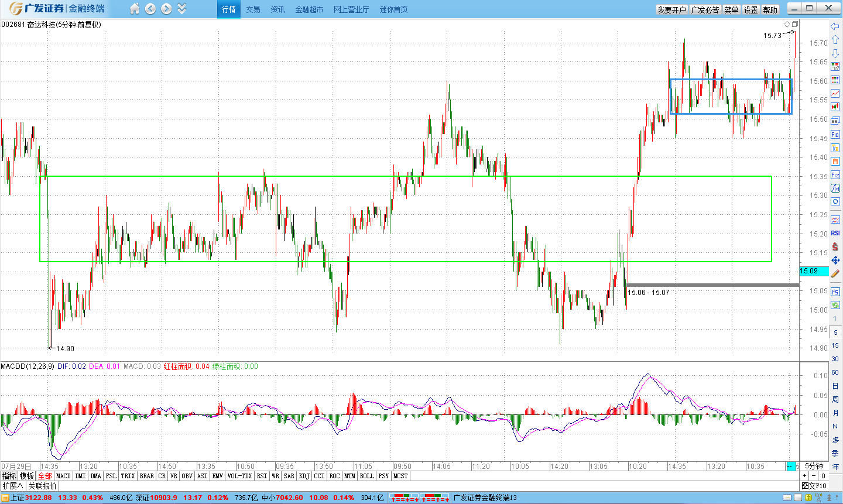
Task: Switch to daily period 日
Action: (x=835, y=386)
